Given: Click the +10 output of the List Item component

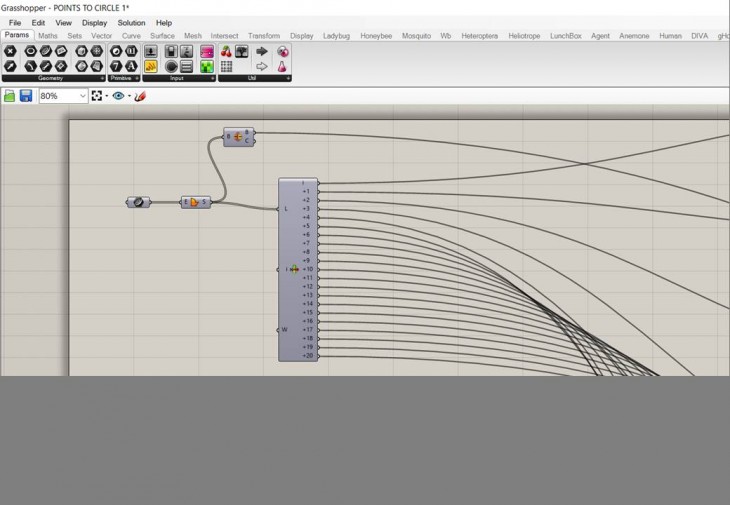Looking at the screenshot, I should [x=308, y=269].
